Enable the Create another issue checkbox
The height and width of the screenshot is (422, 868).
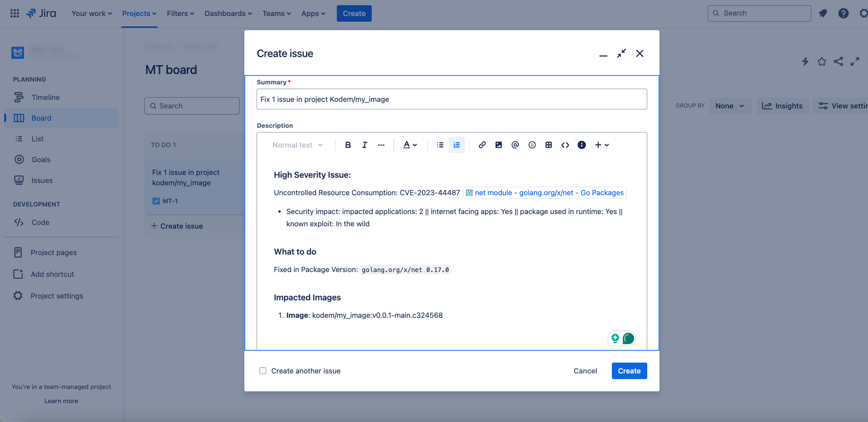click(263, 371)
